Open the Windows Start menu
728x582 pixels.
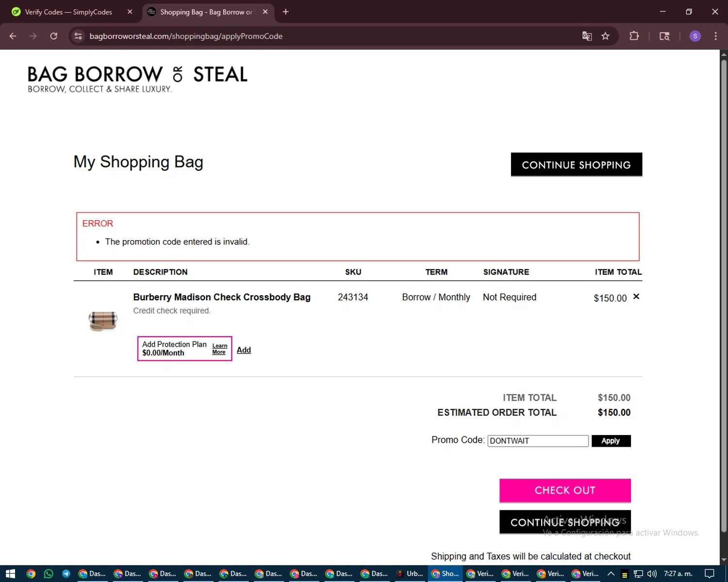point(10,574)
